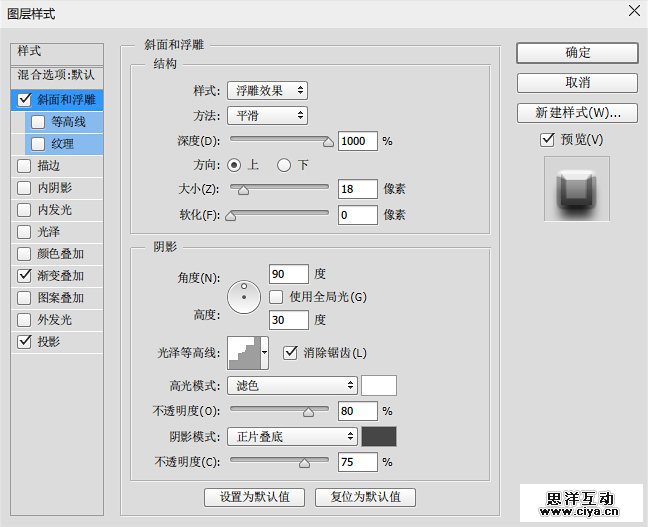Open the 高光模式 dropdown showing 滤色
The height and width of the screenshot is (527, 648).
coord(292,385)
